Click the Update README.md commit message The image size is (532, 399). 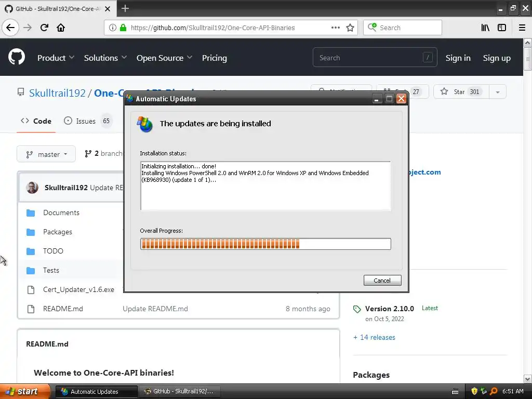coord(155,309)
